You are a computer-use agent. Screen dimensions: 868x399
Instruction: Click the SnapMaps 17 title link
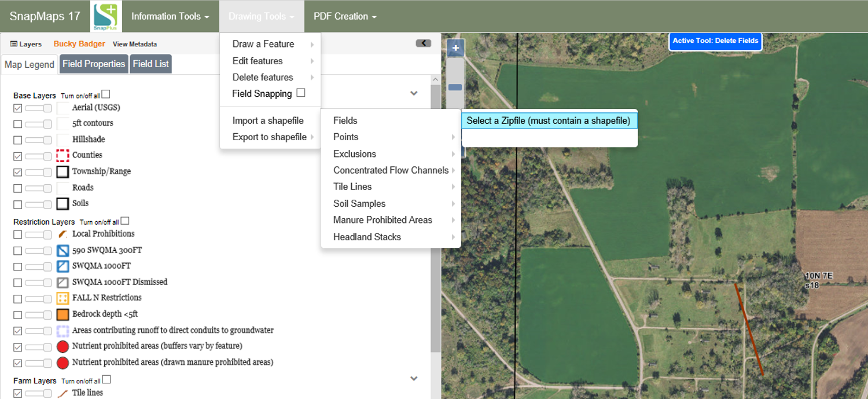(45, 16)
